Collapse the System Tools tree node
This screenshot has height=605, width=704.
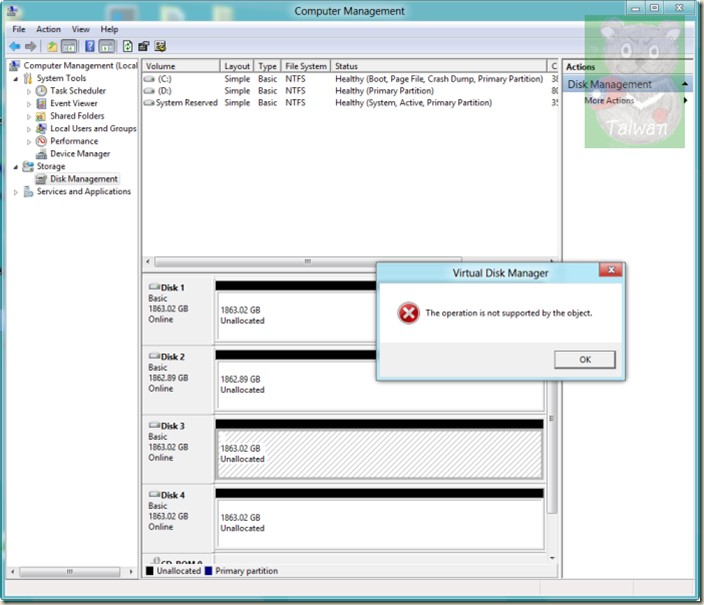(x=16, y=79)
